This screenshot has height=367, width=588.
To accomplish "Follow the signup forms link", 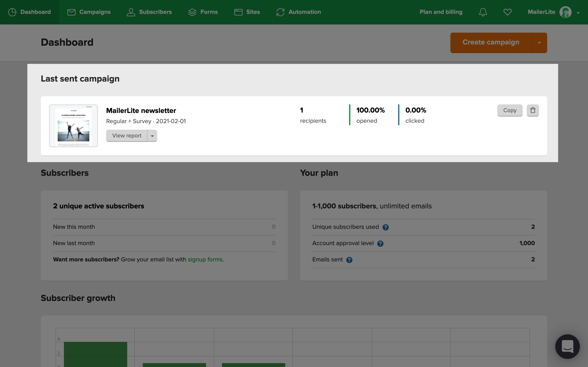I will tap(205, 260).
